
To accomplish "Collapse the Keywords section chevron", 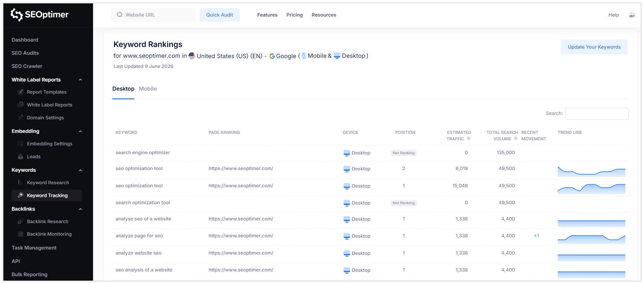I will (80, 170).
